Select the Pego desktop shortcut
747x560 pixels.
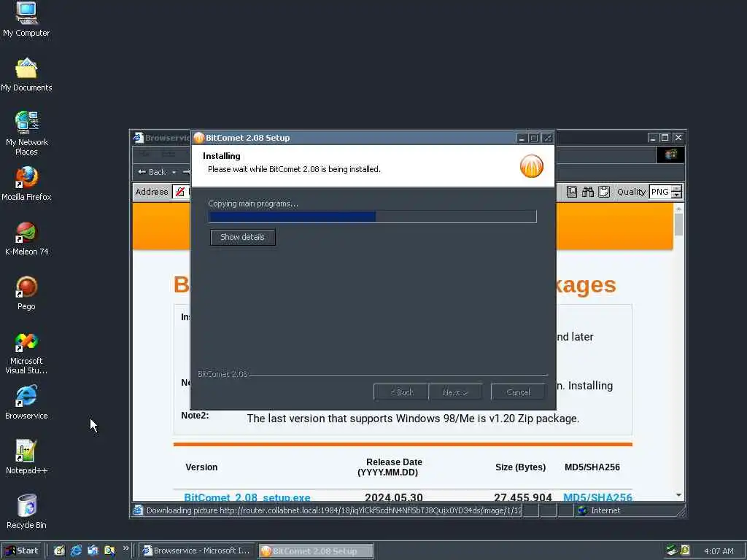[26, 293]
